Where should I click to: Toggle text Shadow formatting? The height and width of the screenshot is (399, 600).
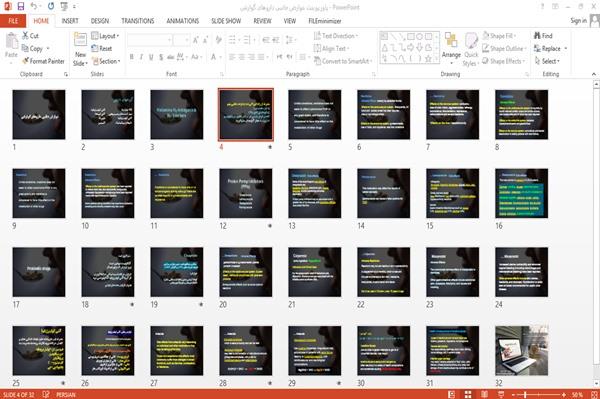point(161,57)
